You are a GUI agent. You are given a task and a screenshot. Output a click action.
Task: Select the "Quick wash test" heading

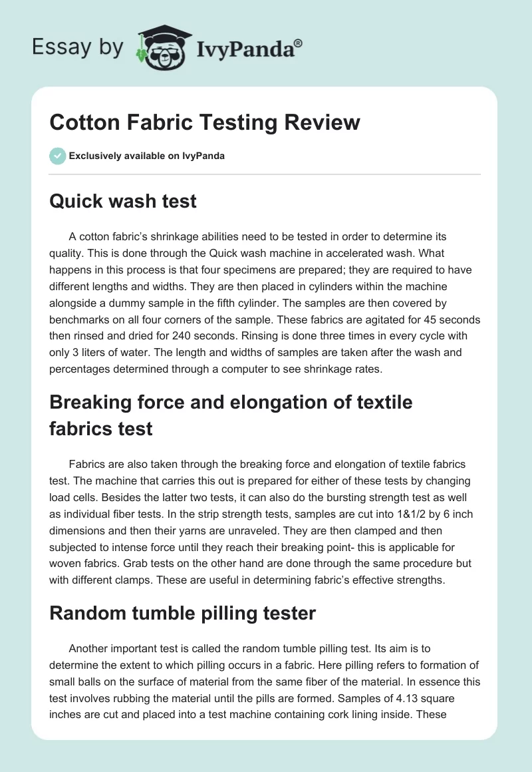point(123,202)
